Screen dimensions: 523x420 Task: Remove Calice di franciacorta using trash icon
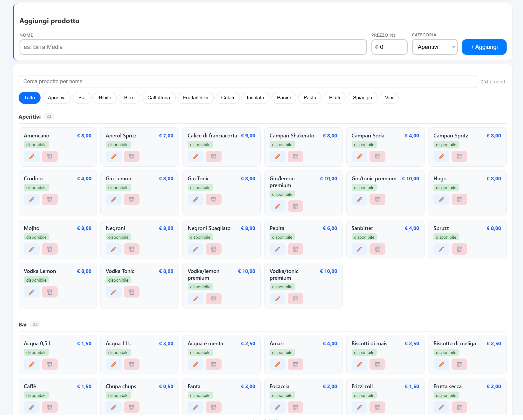tap(213, 156)
